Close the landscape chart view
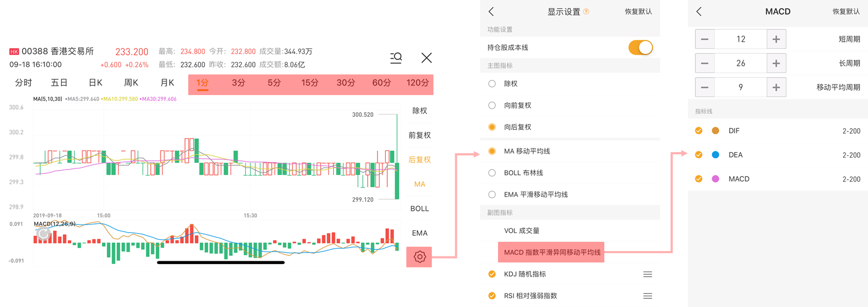This screenshot has height=307, width=868. point(427,58)
